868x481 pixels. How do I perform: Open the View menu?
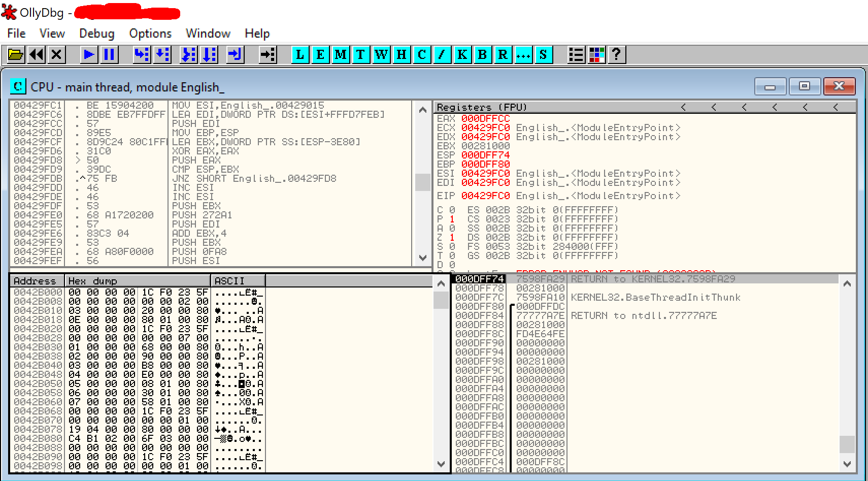[x=52, y=34]
